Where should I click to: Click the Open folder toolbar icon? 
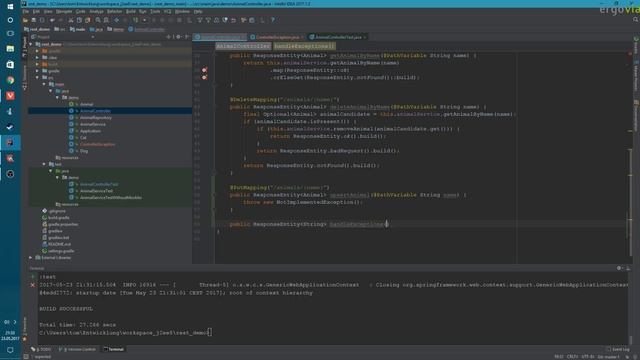(25, 20)
